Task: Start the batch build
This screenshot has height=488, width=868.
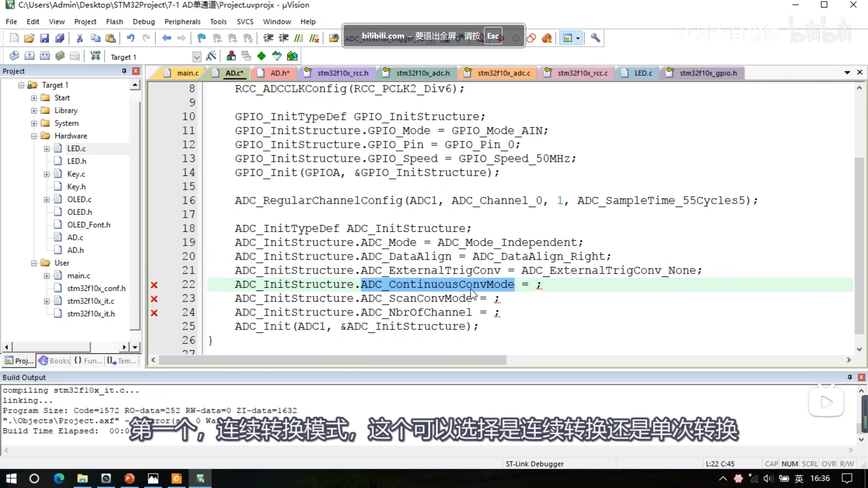Action: tap(60, 56)
